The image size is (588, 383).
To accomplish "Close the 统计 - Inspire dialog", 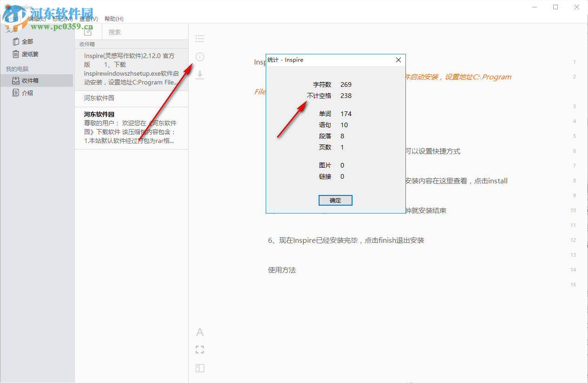I will pyautogui.click(x=398, y=60).
